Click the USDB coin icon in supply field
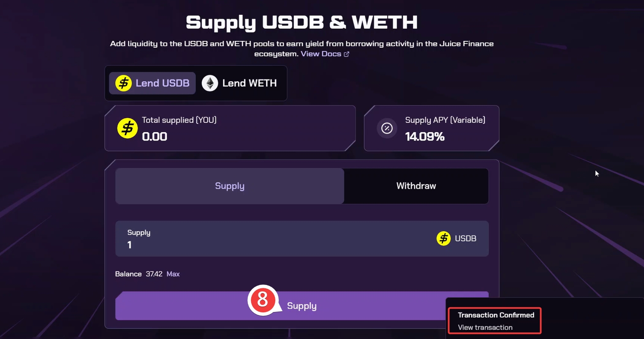Screen dimensions: 644x339 pyautogui.click(x=443, y=239)
